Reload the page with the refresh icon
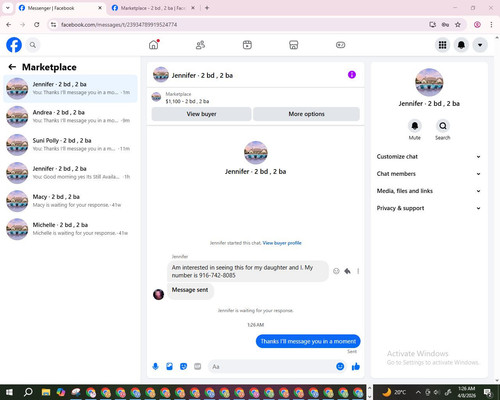 (x=37, y=24)
